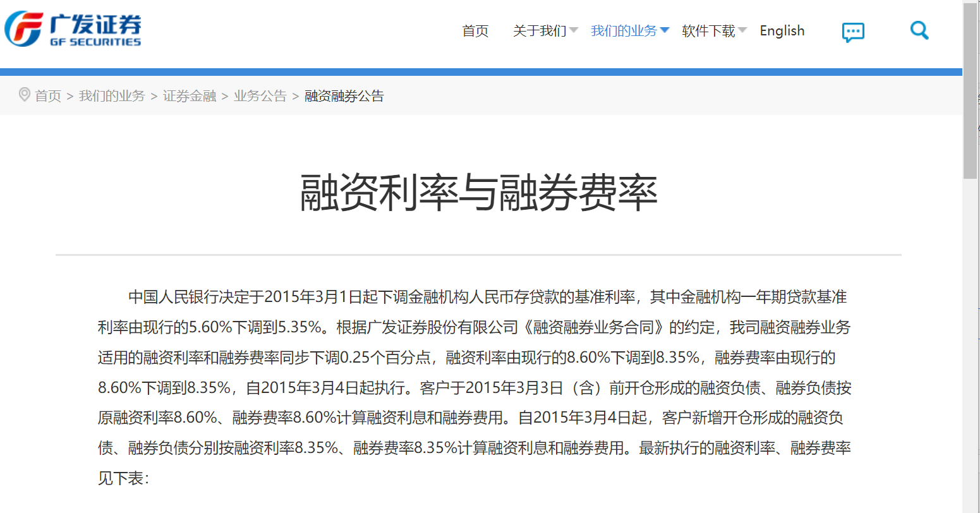The image size is (980, 513).
Task: Click the GF Securities logo
Action: 73,30
